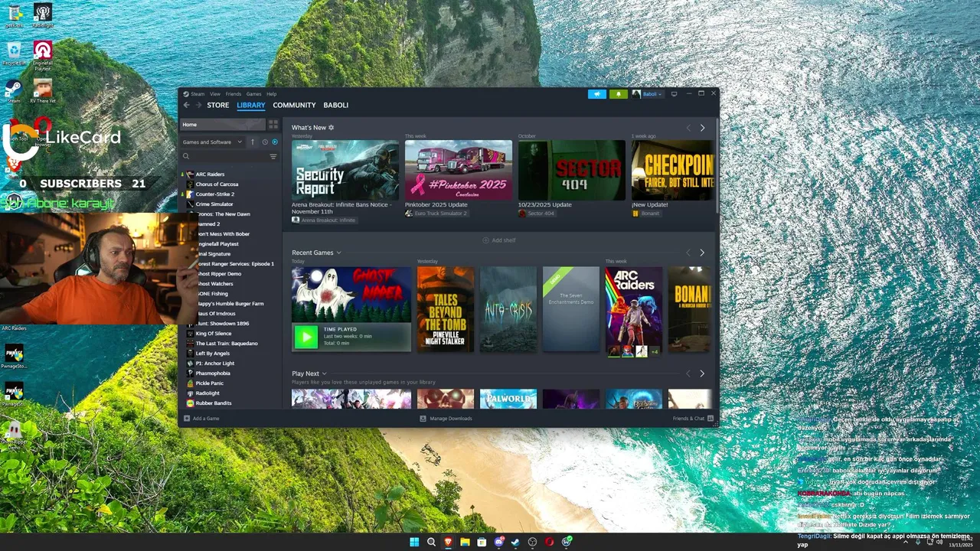Open Big Picture mode monitor icon

674,94
